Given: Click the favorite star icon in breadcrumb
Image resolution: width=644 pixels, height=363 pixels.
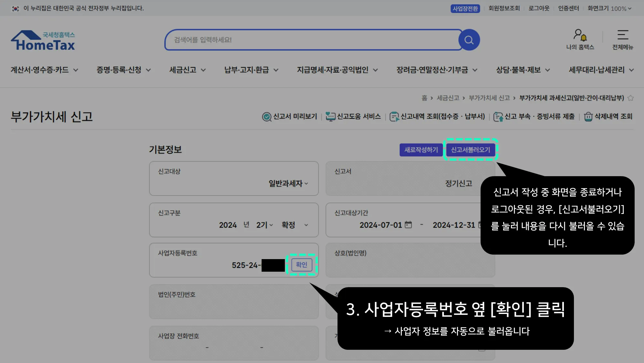Looking at the screenshot, I should 630,98.
